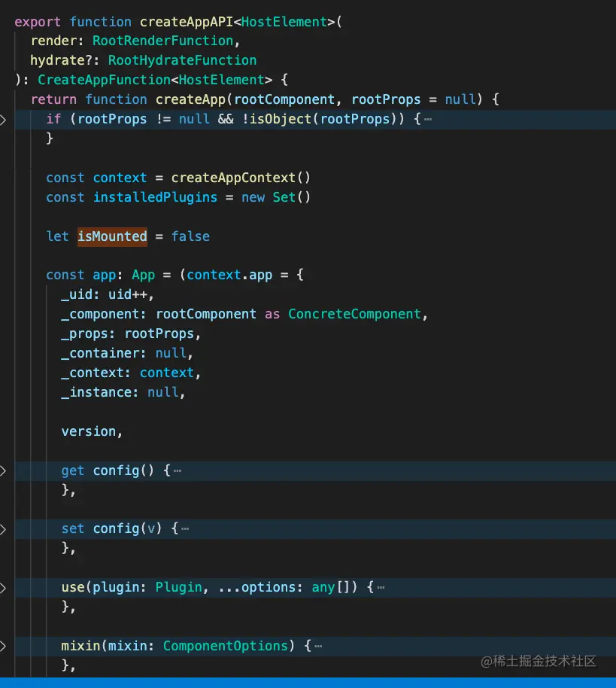Click the createAppAPI function name
Image resolution: width=616 pixels, height=688 pixels.
187,22
